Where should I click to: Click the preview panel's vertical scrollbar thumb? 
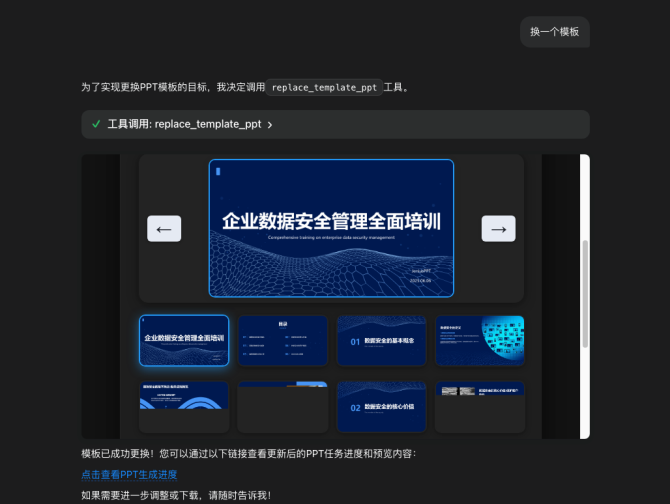pos(585,294)
